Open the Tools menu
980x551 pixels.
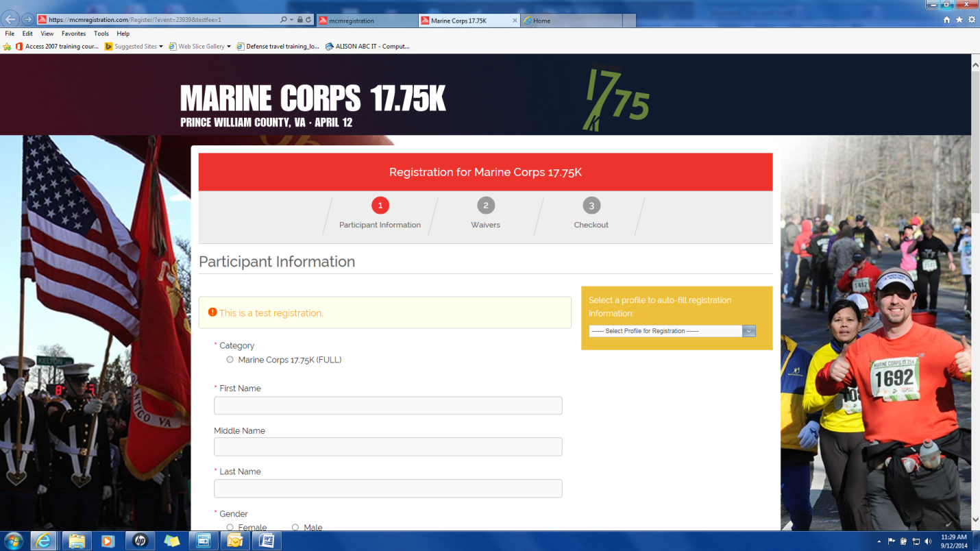click(101, 34)
